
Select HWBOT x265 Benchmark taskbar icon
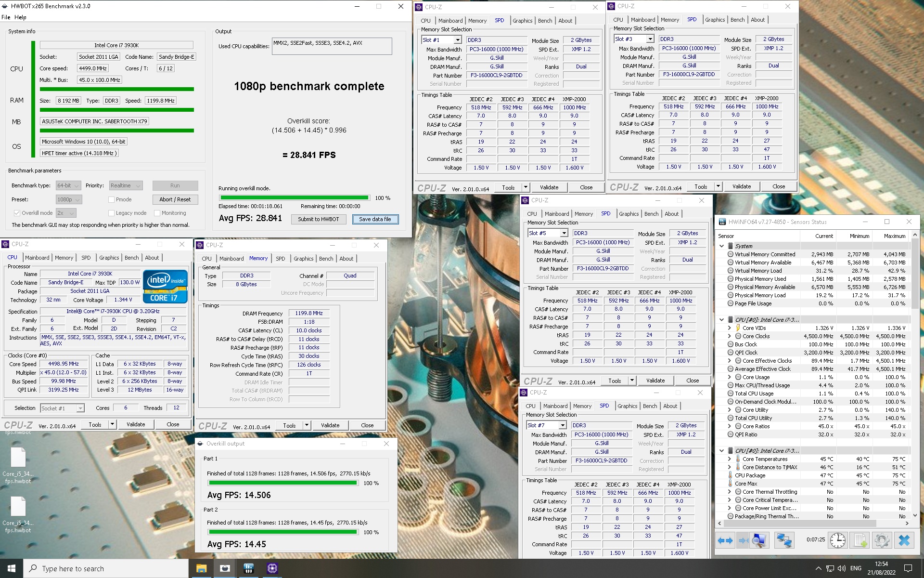pyautogui.click(x=224, y=568)
